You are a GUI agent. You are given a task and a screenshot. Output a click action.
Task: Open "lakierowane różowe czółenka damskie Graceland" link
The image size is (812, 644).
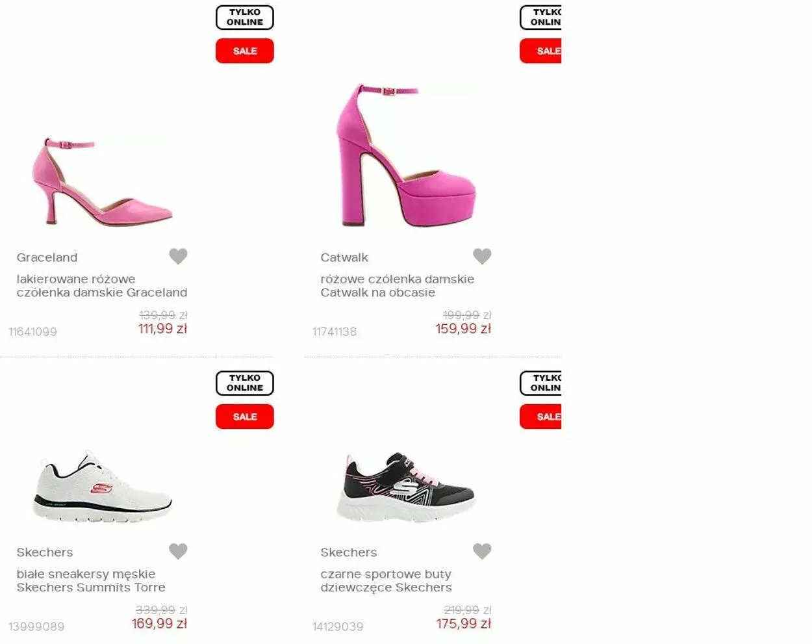click(101, 286)
